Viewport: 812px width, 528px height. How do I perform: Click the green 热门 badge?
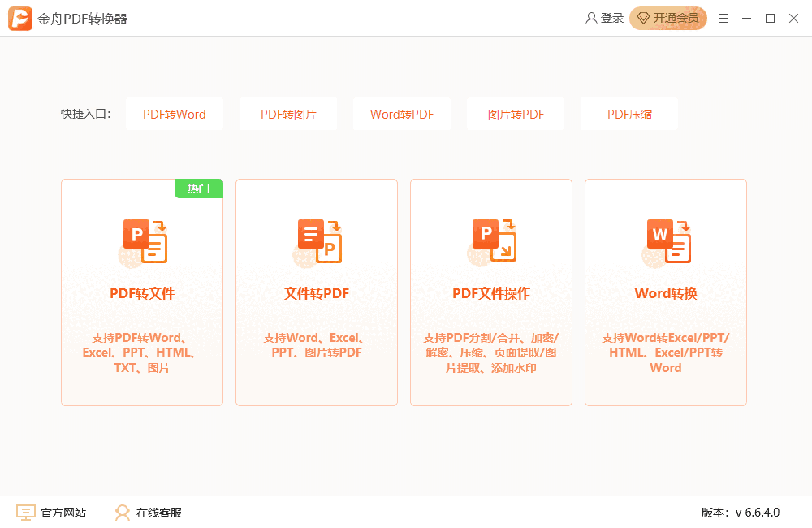(198, 188)
